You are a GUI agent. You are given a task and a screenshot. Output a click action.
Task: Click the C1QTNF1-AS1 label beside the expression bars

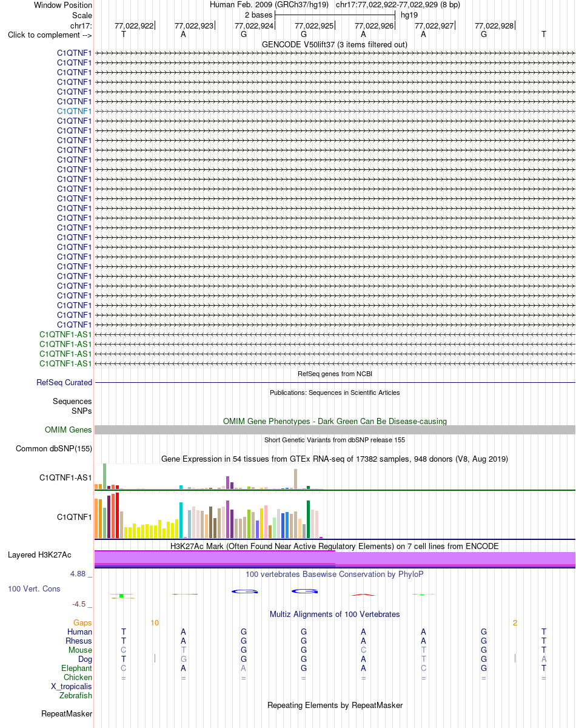point(65,477)
